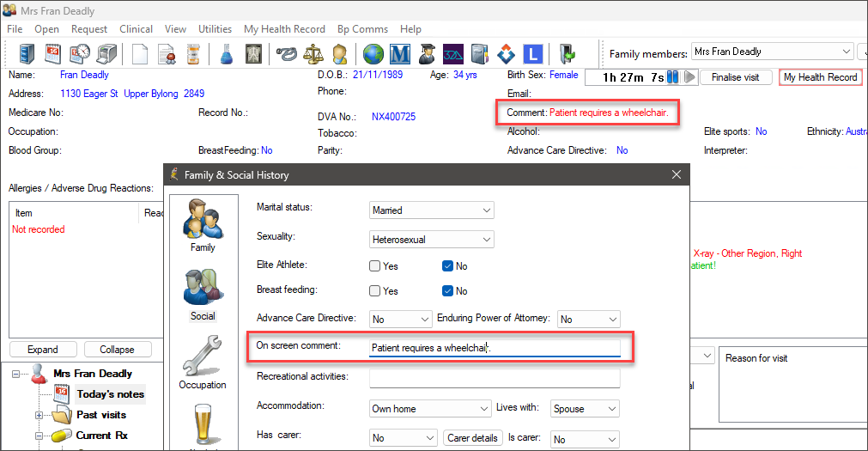Viewport: 868px width, 451px height.
Task: Select the beer glass alcohol section
Action: [x=203, y=425]
